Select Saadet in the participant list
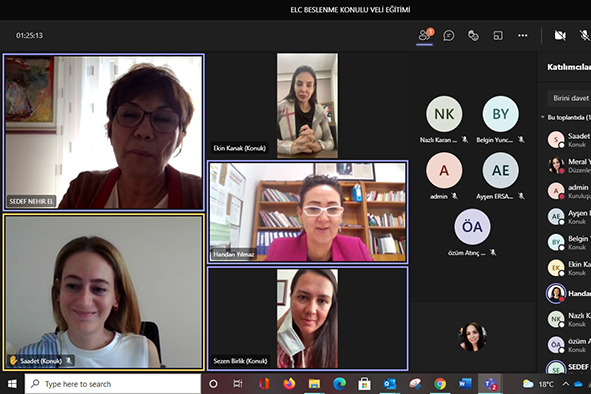Viewport: 591px width, 394px height. click(569, 140)
